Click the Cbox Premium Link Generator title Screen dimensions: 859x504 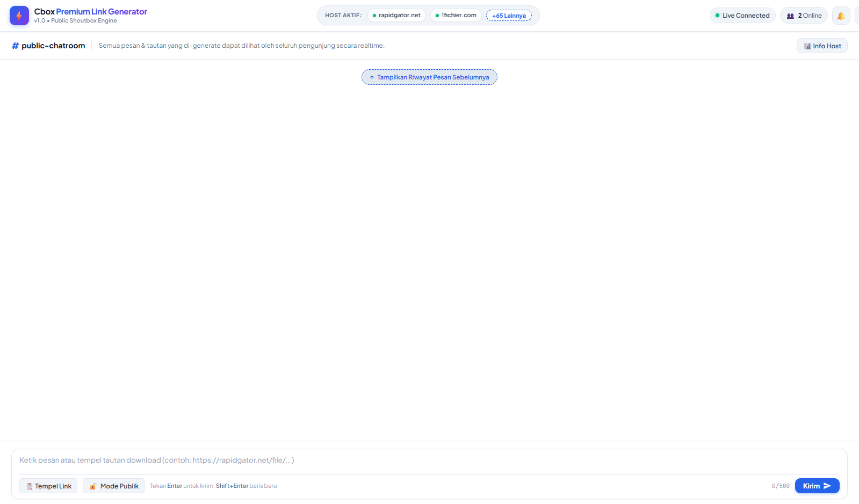[91, 11]
